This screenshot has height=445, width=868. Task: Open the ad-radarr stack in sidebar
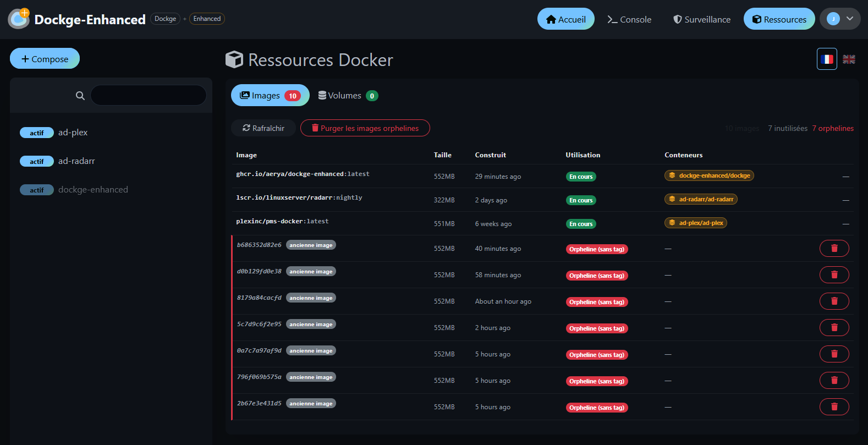76,161
